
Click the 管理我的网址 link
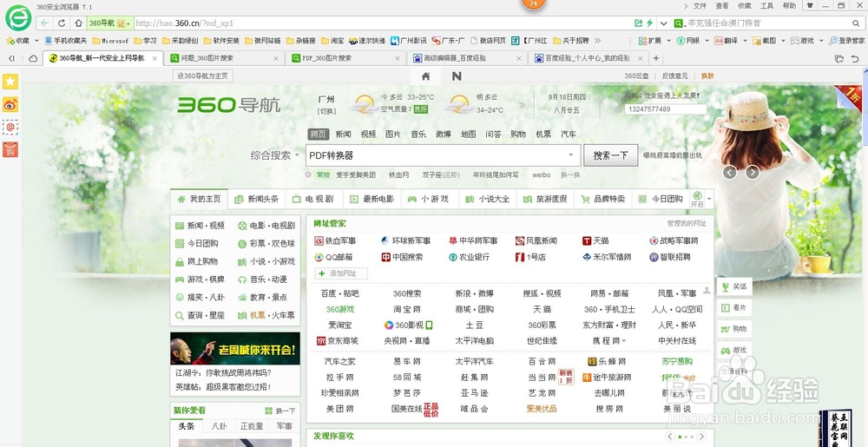point(687,224)
